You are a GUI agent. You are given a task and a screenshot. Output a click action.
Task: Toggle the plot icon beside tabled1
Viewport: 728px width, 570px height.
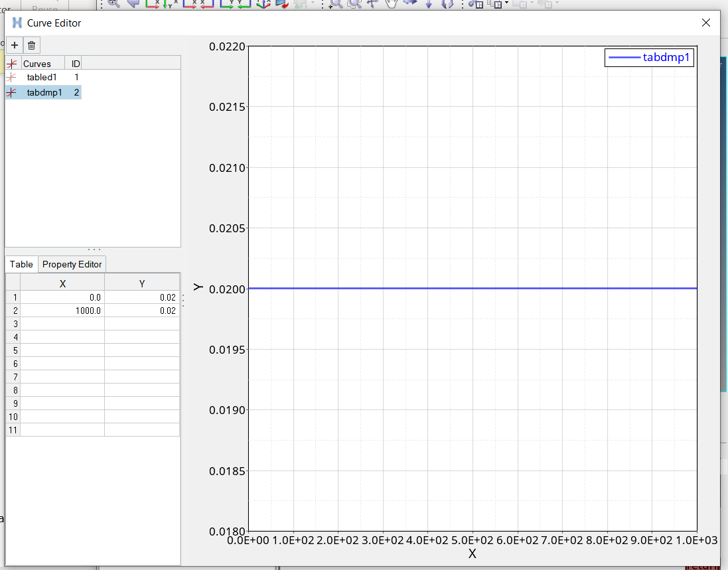coord(12,78)
